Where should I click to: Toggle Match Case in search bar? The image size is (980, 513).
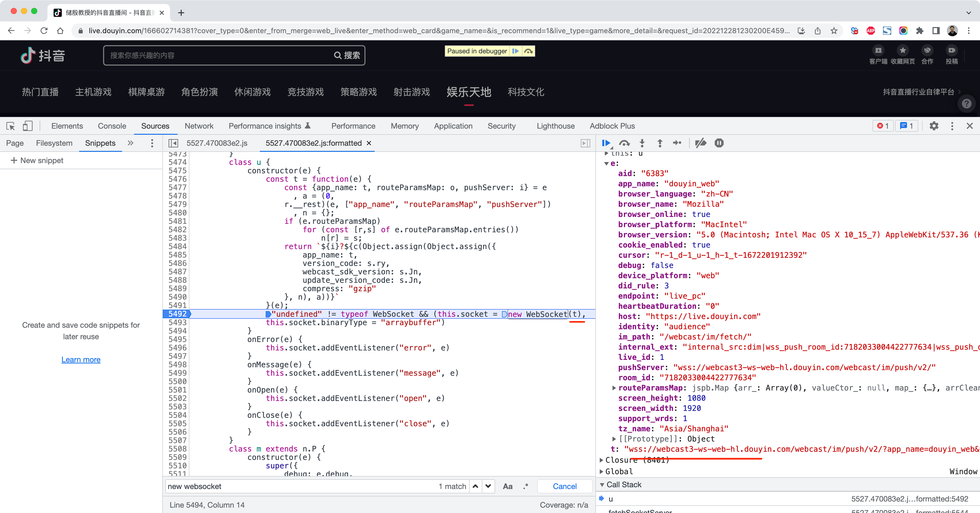tap(508, 486)
